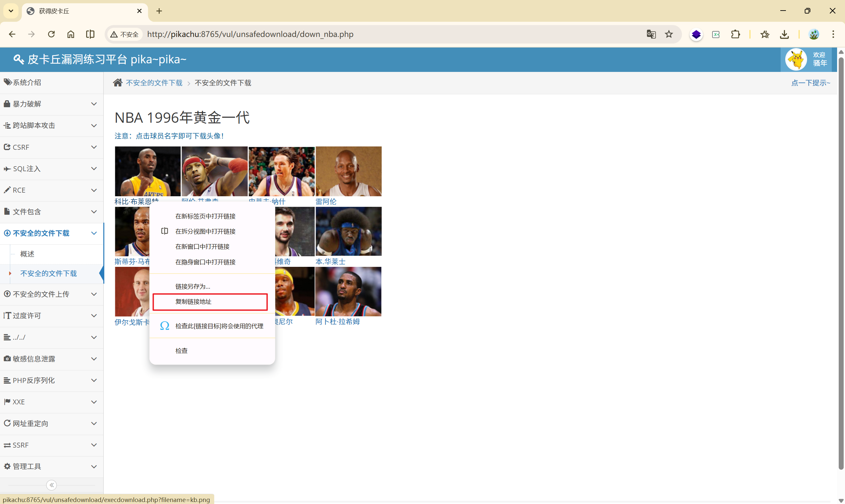The width and height of the screenshot is (845, 504).
Task: Click 链接另存为... in context menu
Action: (193, 286)
